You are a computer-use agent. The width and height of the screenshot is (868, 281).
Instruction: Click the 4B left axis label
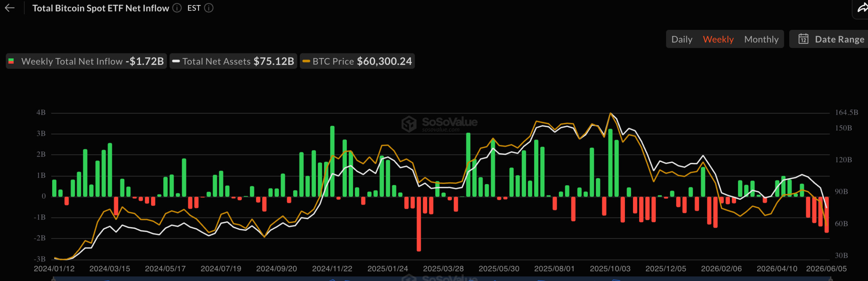(x=41, y=112)
